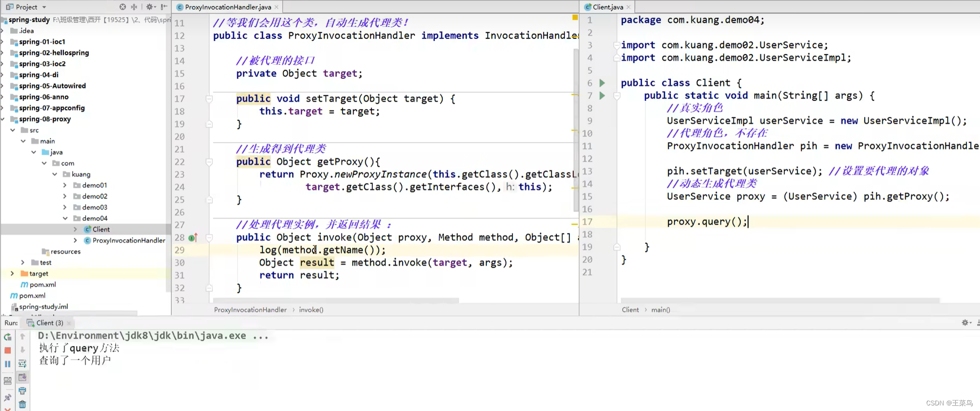The image size is (980, 411).
Task: Clear console with the trash can icon
Action: coord(22,404)
